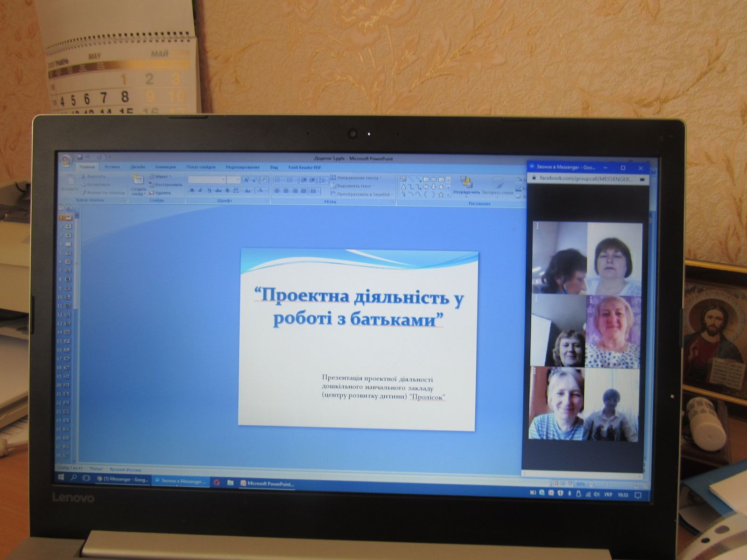Toggle Center text alignment
747x560 pixels.
(286, 191)
